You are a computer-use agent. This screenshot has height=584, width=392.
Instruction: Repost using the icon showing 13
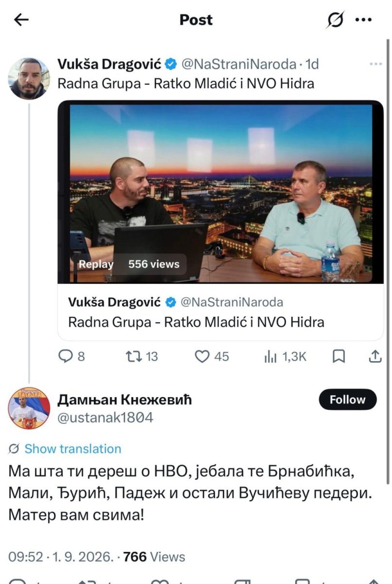coord(142,357)
